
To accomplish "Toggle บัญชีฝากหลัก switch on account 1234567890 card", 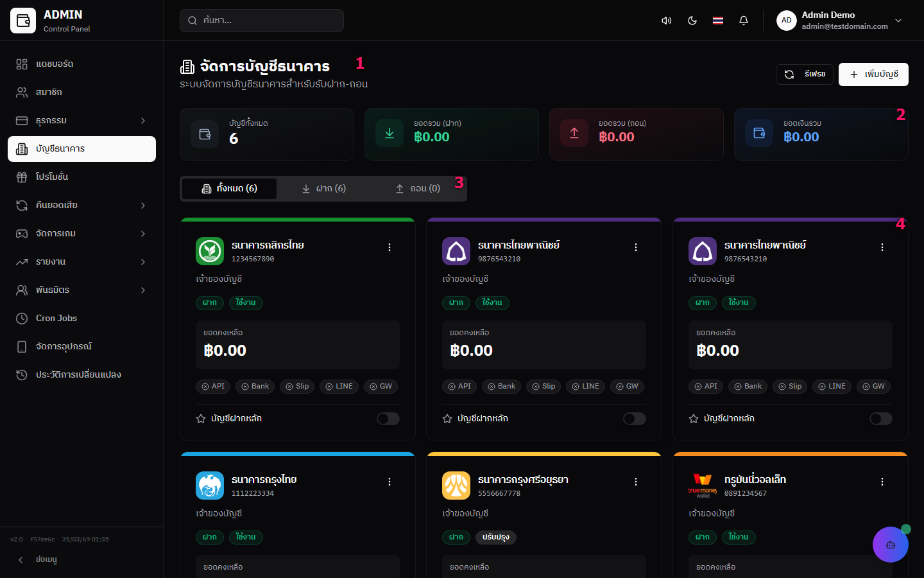I will pos(388,419).
